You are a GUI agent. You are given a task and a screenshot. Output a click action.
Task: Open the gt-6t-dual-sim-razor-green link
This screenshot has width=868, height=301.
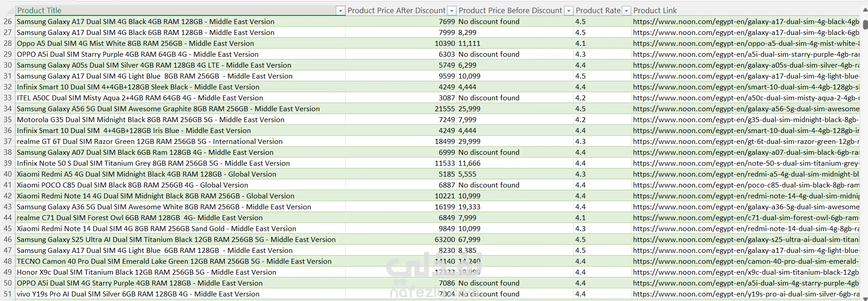[x=746, y=141]
